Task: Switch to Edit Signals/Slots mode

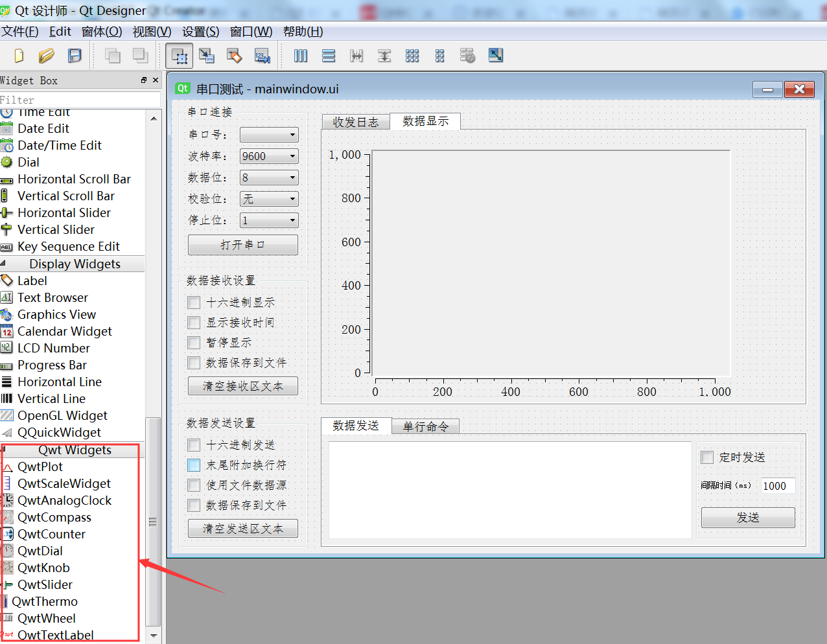Action: pos(207,56)
